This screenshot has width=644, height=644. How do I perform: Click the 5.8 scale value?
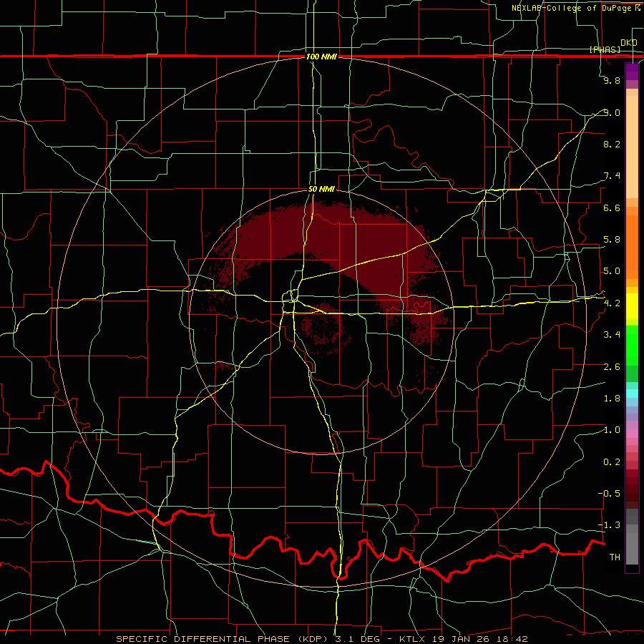[x=612, y=240]
